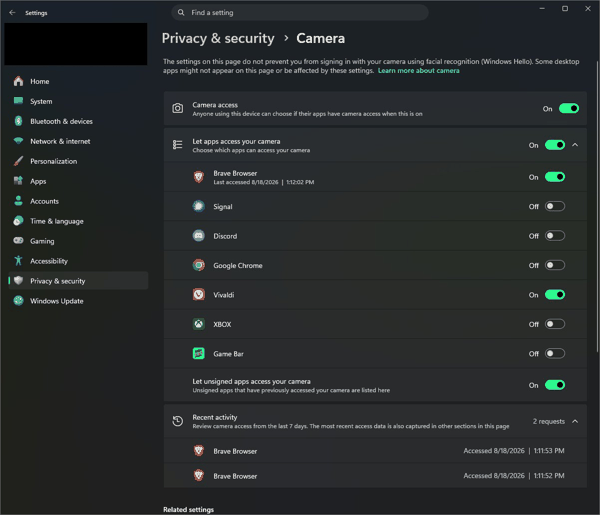Click the list icon beside Let apps access

pos(178,145)
